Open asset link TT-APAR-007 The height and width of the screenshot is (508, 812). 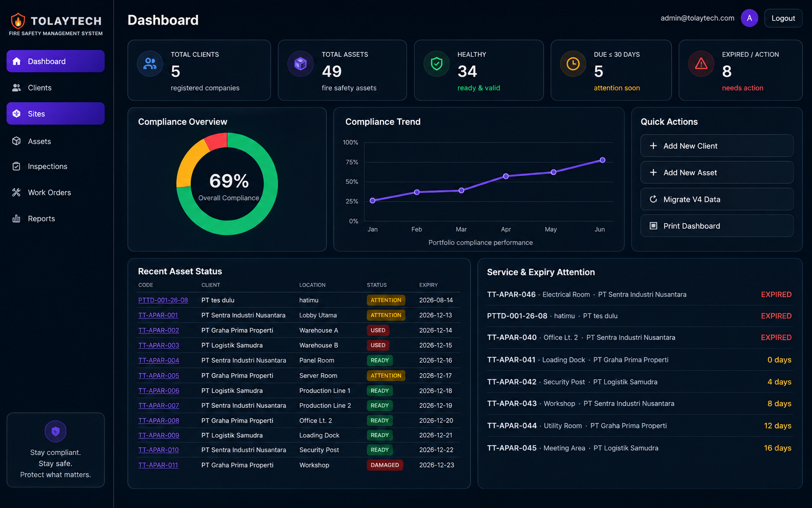(x=159, y=406)
